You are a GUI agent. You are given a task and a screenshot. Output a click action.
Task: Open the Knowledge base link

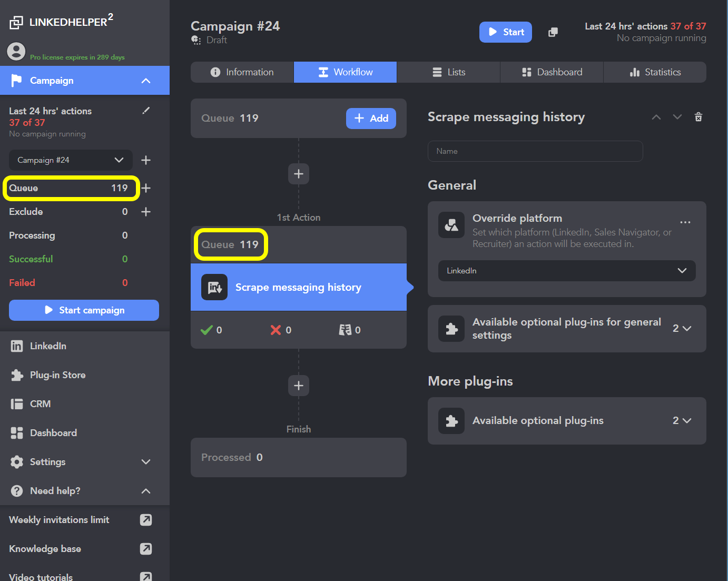pos(45,549)
